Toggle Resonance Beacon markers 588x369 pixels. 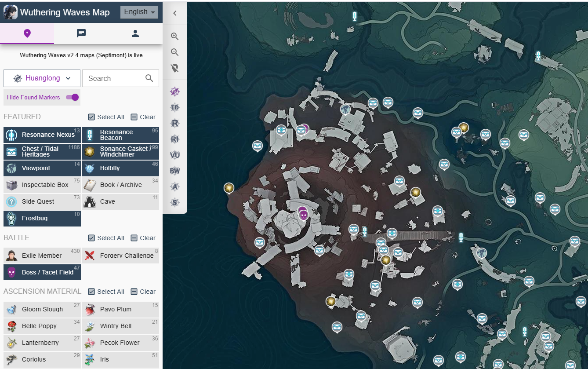120,135
